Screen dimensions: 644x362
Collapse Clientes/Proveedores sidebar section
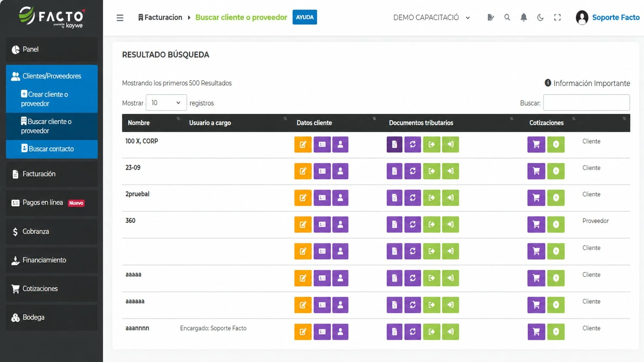52,76
